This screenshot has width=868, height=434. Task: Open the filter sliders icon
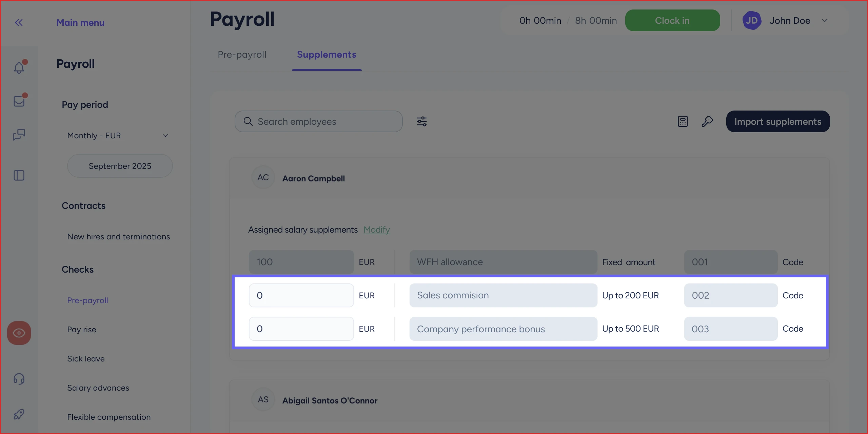(421, 121)
